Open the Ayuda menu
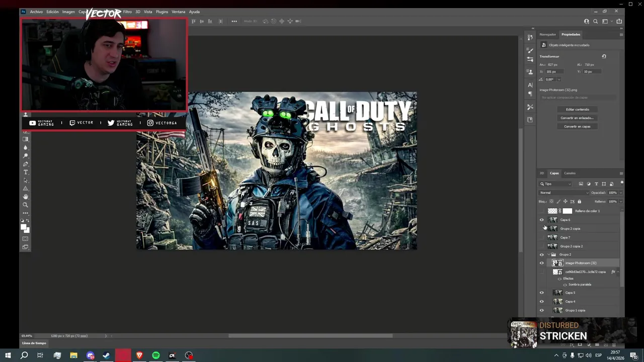The width and height of the screenshot is (644, 362). coord(194,12)
